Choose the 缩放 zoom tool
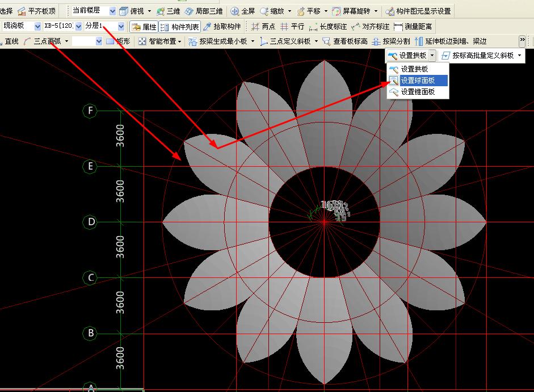 pos(272,11)
